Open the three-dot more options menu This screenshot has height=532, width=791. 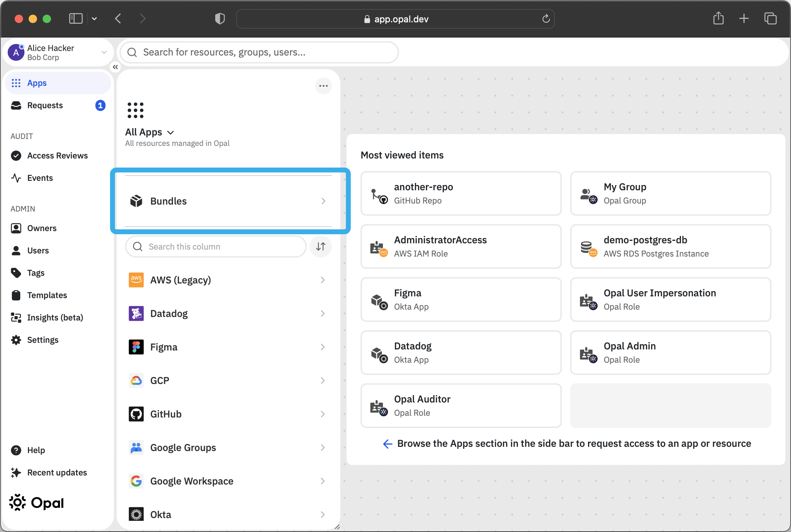click(324, 86)
